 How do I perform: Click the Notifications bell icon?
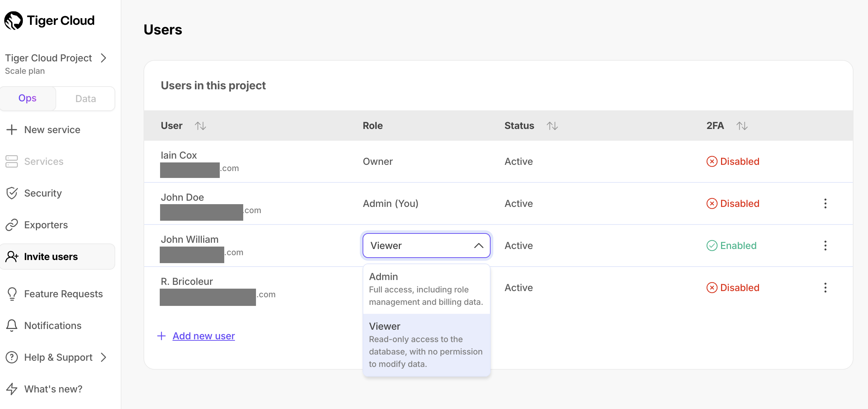[x=12, y=326]
